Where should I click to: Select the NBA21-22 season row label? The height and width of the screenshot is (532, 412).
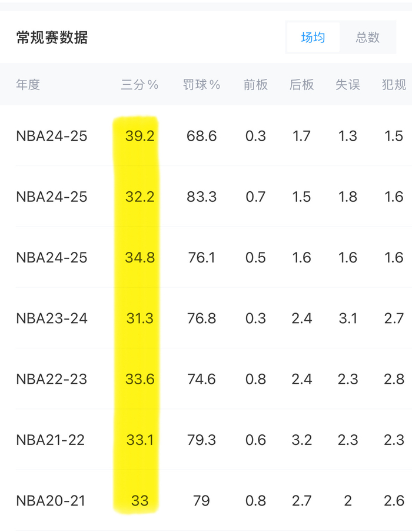pos(51,440)
